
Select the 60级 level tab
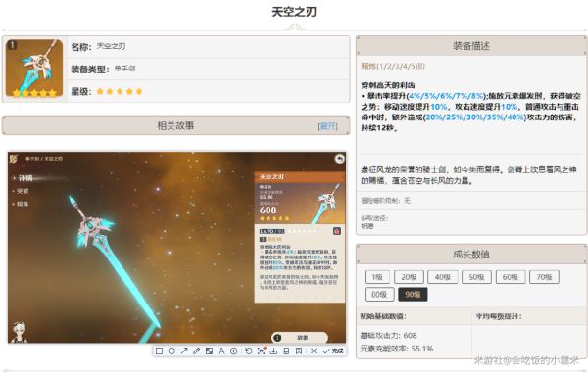[x=510, y=277]
